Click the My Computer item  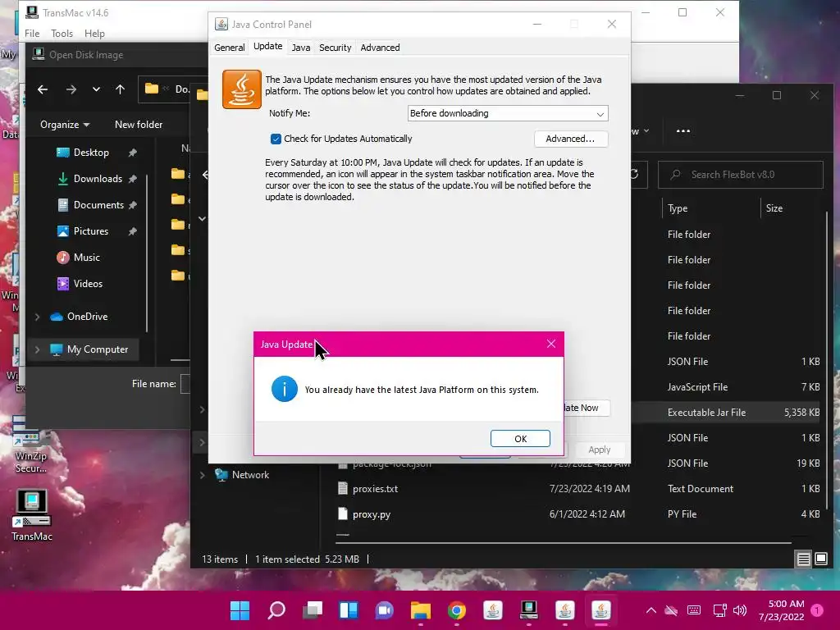pyautogui.click(x=98, y=349)
